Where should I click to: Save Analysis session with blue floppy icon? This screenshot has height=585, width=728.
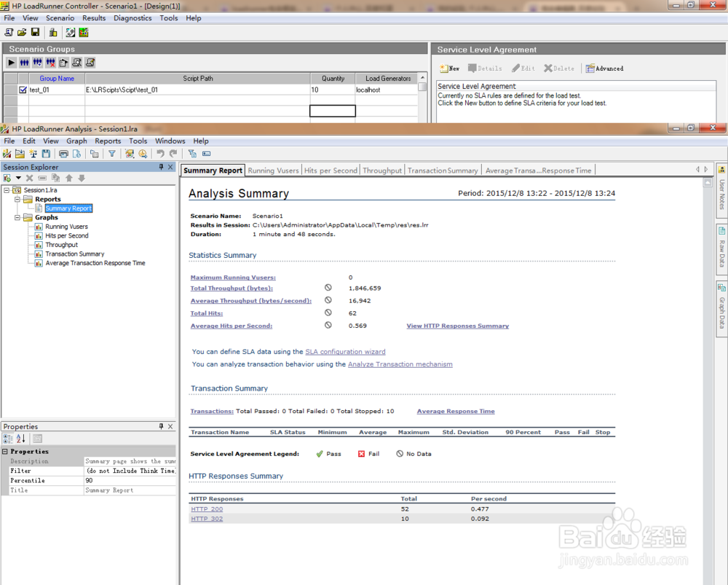pos(46,153)
